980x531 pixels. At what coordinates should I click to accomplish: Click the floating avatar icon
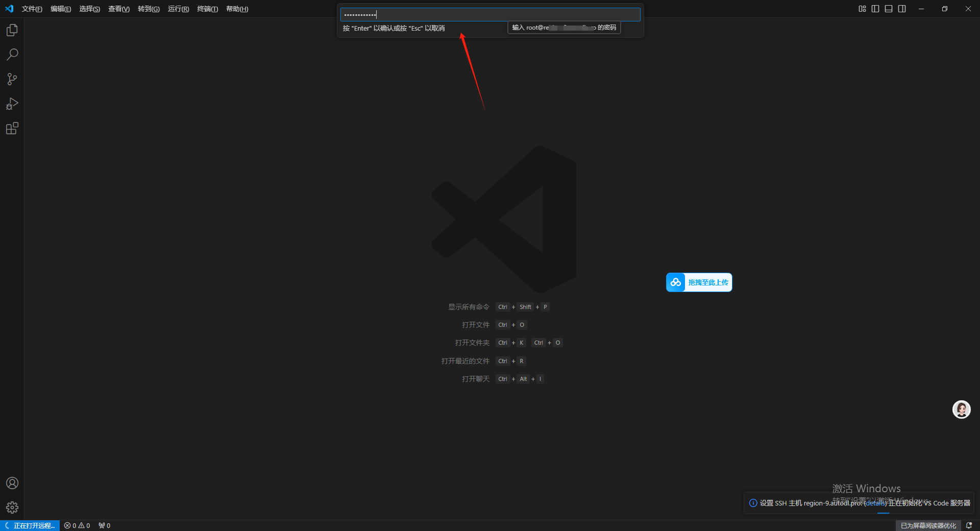click(962, 409)
